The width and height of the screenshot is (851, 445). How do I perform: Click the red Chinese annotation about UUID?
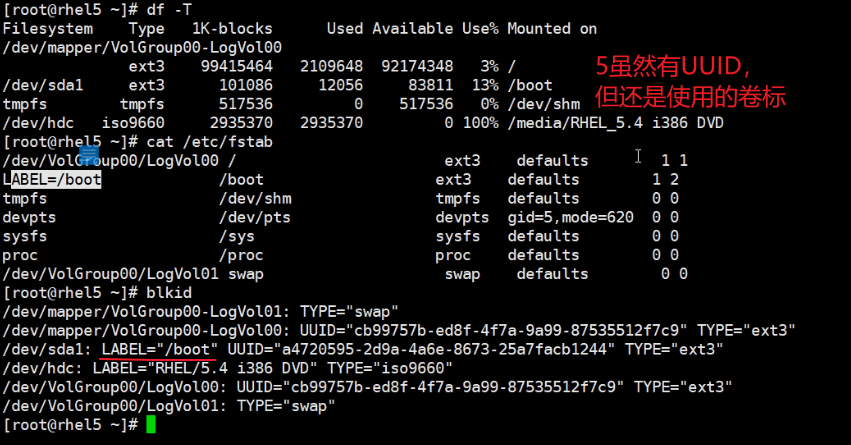click(690, 82)
